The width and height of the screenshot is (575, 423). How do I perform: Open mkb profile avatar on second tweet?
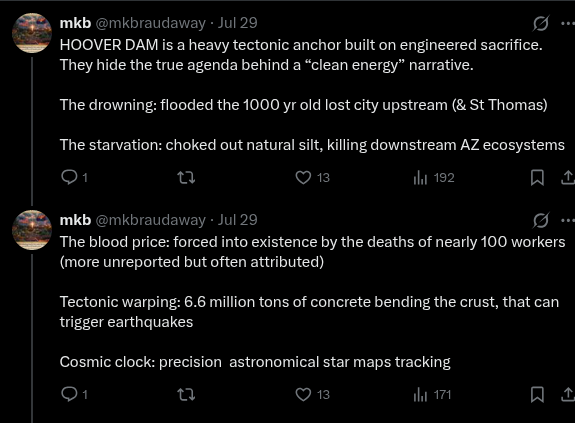32,230
